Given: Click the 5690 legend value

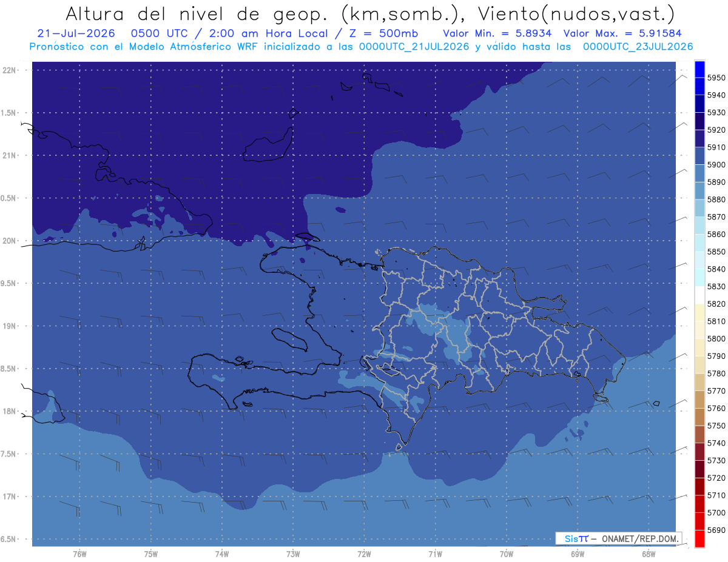Looking at the screenshot, I should 716,530.
